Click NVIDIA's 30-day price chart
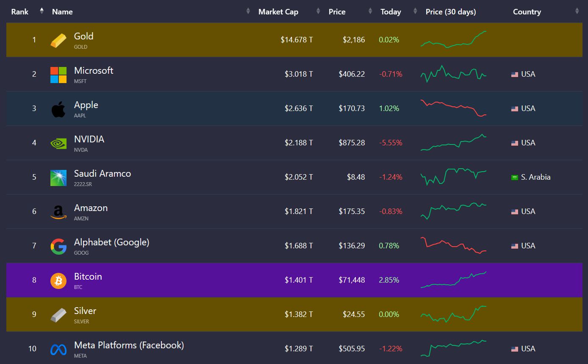 (x=453, y=142)
